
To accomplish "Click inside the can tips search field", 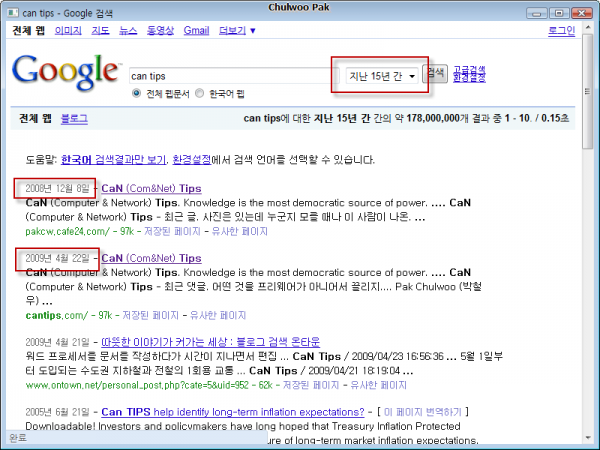I will pyautogui.click(x=234, y=76).
